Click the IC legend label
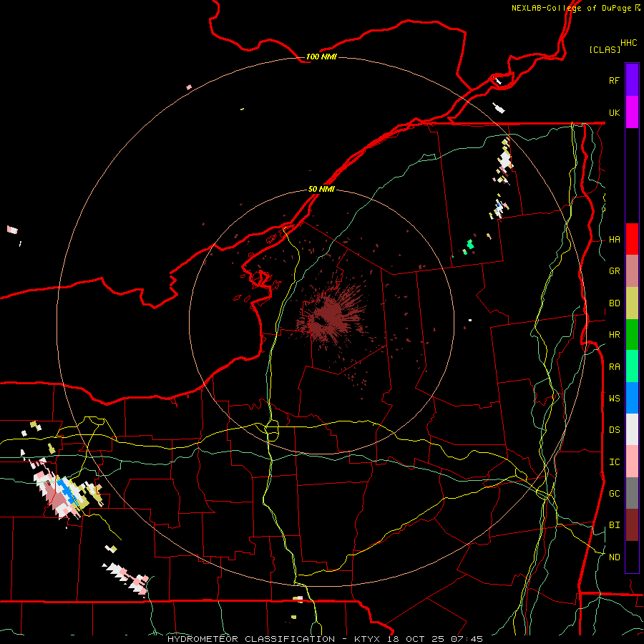Viewport: 644px width, 644px height. 614,462
